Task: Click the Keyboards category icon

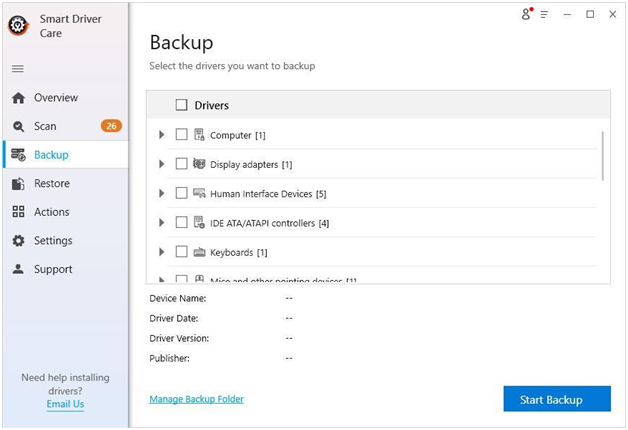Action: (199, 252)
